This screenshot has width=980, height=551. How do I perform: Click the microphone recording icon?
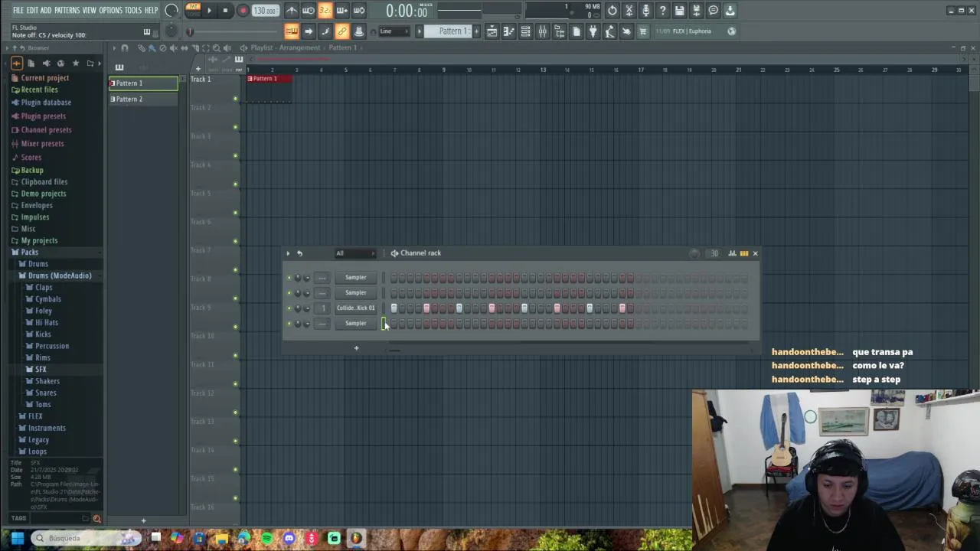[646, 11]
